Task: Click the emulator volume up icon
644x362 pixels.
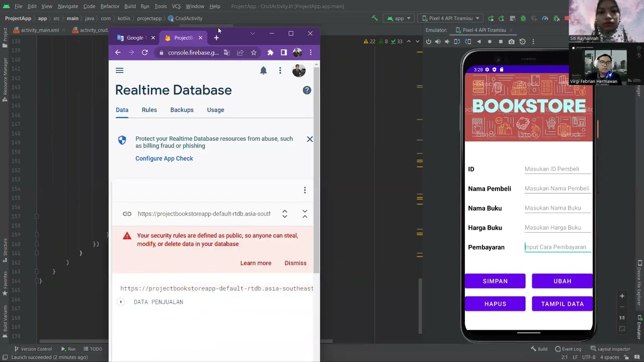Action: click(x=438, y=42)
